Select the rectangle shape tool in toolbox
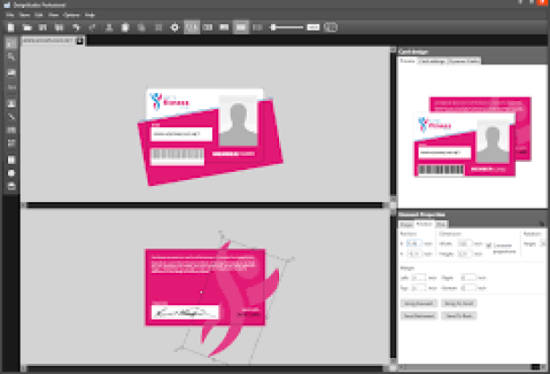Image resolution: width=550 pixels, height=374 pixels. pos(11,160)
